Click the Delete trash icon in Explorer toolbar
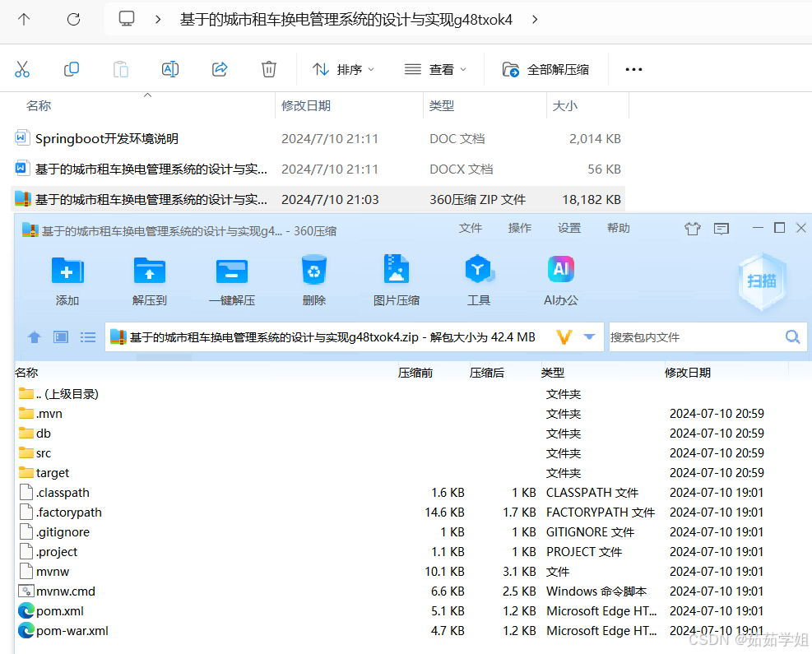Image resolution: width=812 pixels, height=654 pixels. [269, 69]
